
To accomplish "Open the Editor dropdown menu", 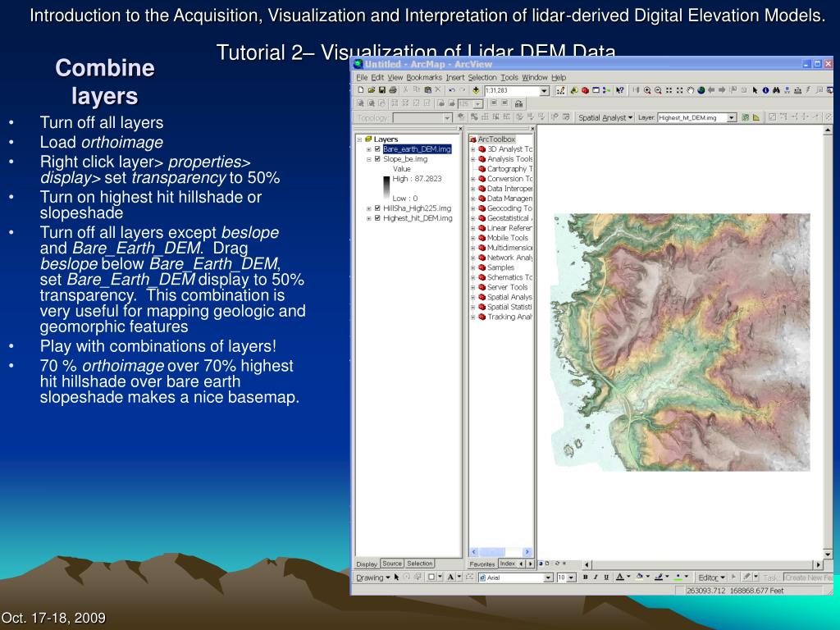I will coord(711,577).
